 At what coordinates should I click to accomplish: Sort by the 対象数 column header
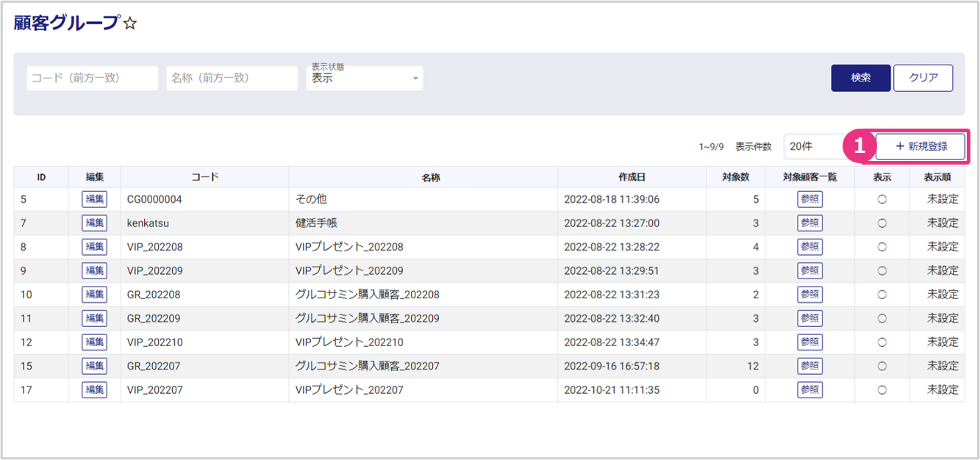(x=735, y=177)
